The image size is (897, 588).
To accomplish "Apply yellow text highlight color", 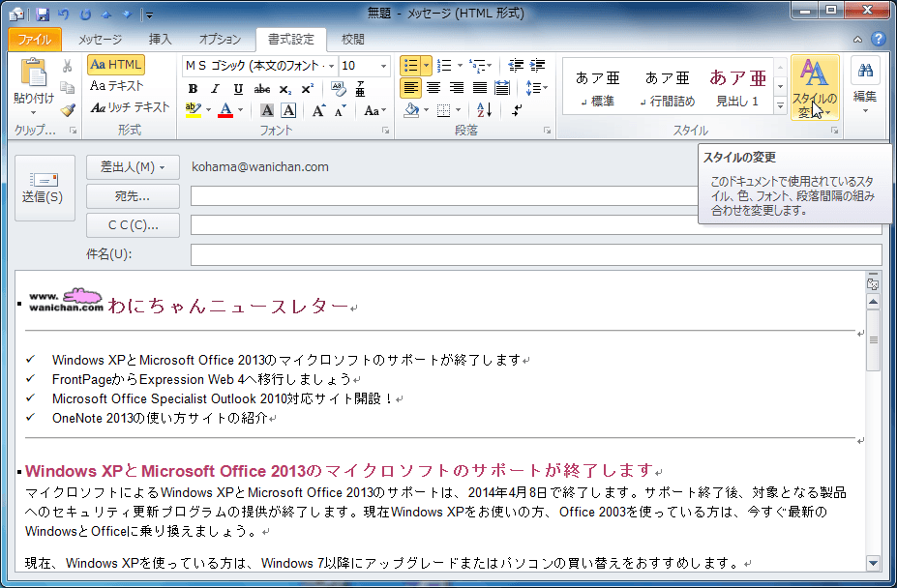I will (x=194, y=110).
